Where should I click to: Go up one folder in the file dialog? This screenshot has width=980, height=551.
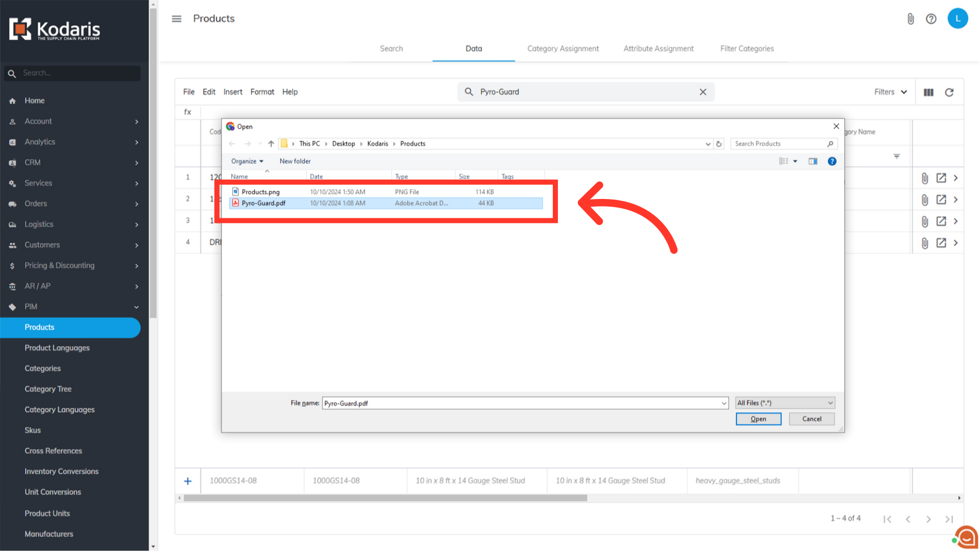click(x=271, y=144)
